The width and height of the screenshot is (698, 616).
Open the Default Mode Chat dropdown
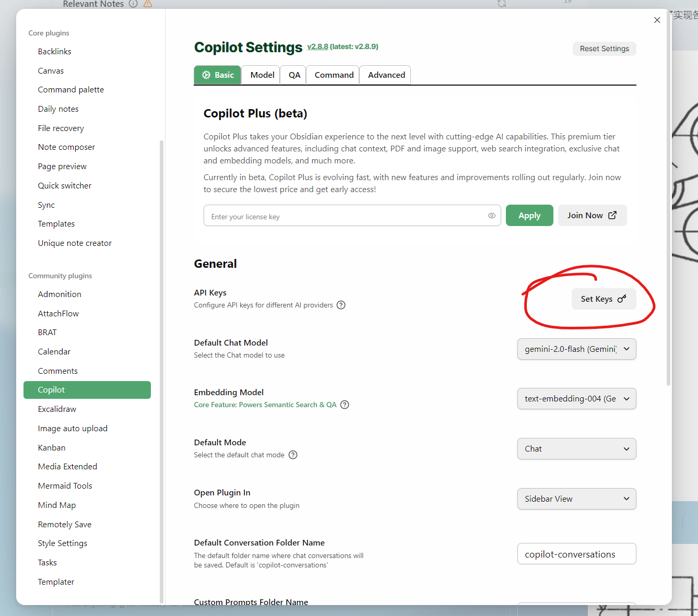tap(576, 448)
